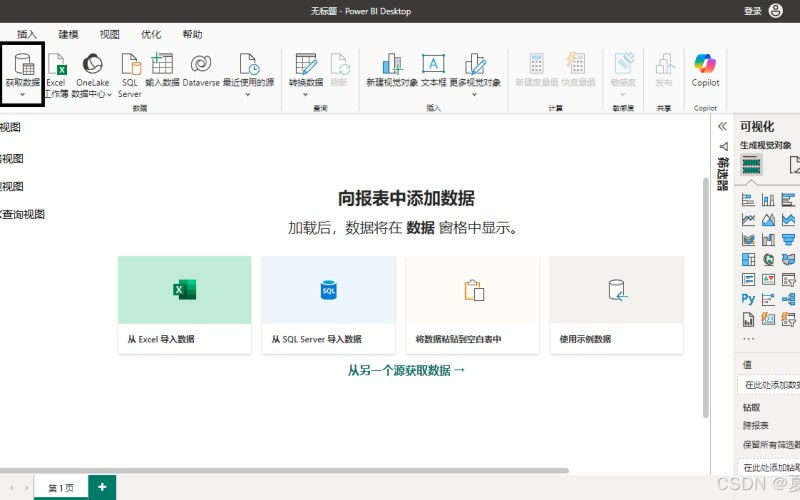
Task: Expand the OneLake 数据中心 dropdown arrow
Action: [x=109, y=94]
